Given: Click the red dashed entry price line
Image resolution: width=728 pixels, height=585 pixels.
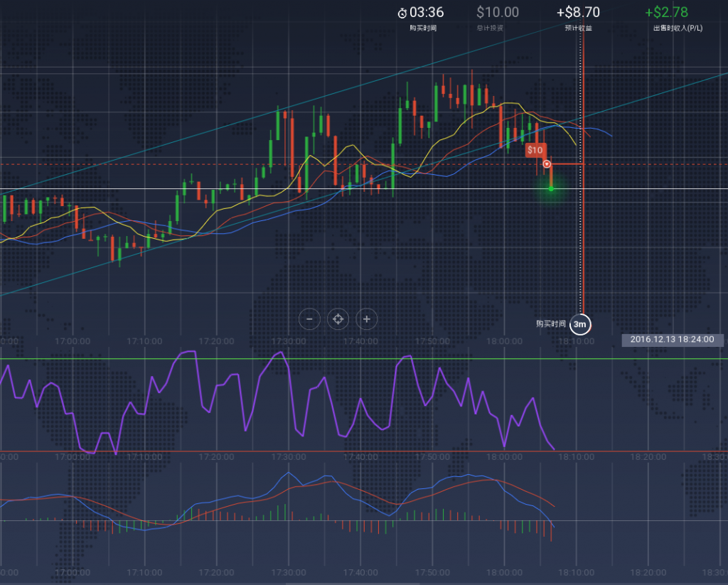Looking at the screenshot, I should tap(213, 164).
